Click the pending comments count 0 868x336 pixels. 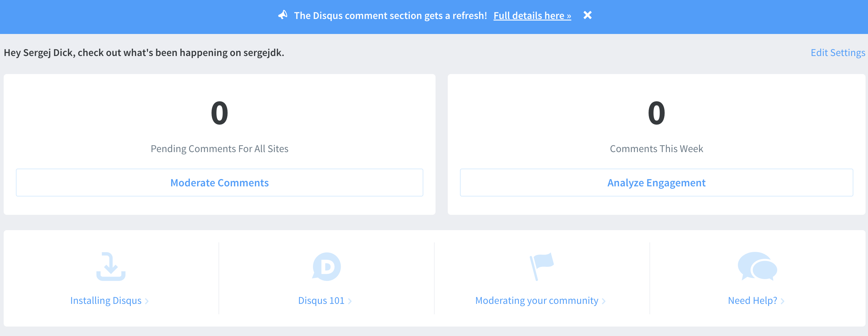pyautogui.click(x=219, y=113)
